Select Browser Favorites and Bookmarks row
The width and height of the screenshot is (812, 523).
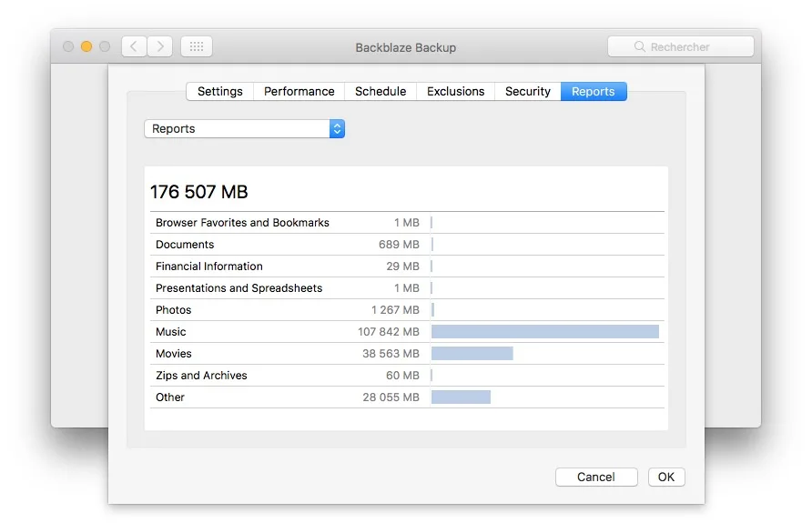407,223
